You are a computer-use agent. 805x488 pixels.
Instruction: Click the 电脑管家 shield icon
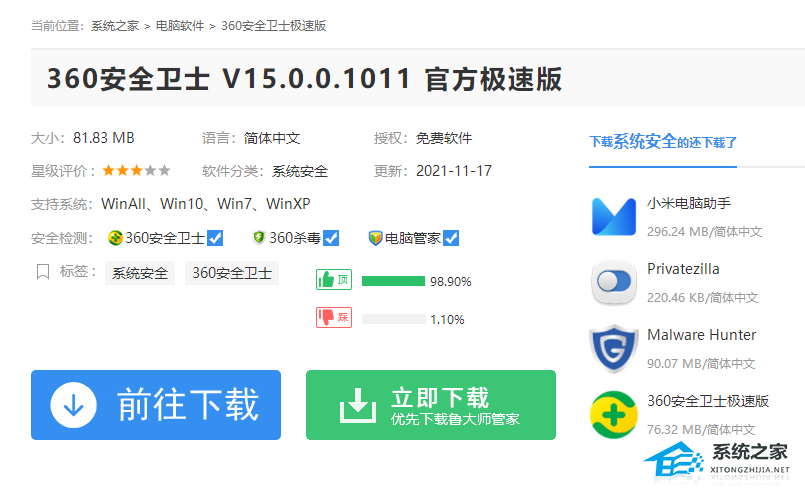375,238
